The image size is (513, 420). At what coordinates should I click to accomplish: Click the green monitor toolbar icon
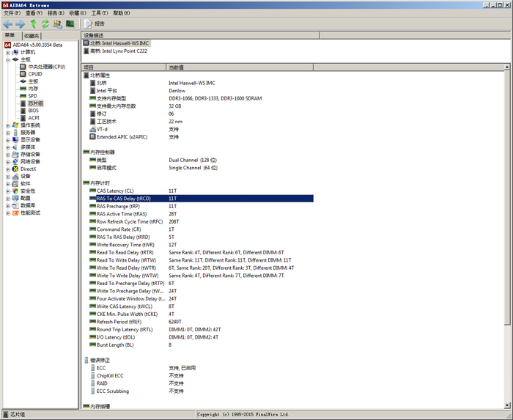(x=70, y=24)
